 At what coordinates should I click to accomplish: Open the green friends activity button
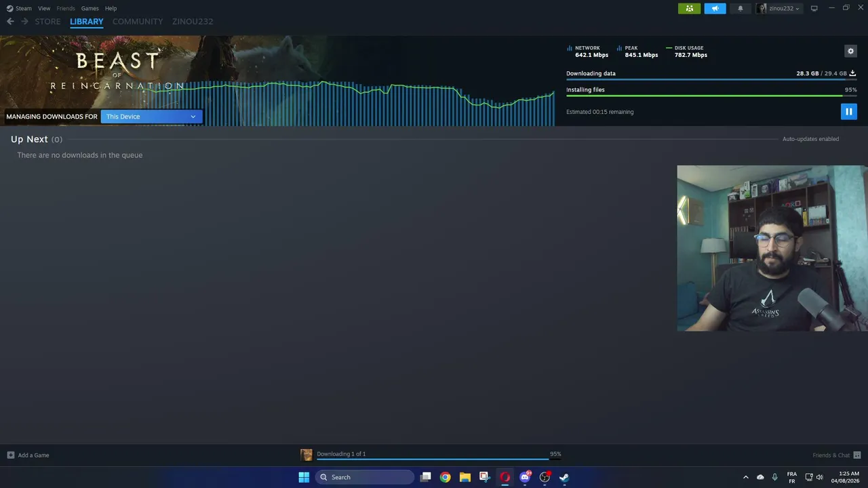pos(689,8)
